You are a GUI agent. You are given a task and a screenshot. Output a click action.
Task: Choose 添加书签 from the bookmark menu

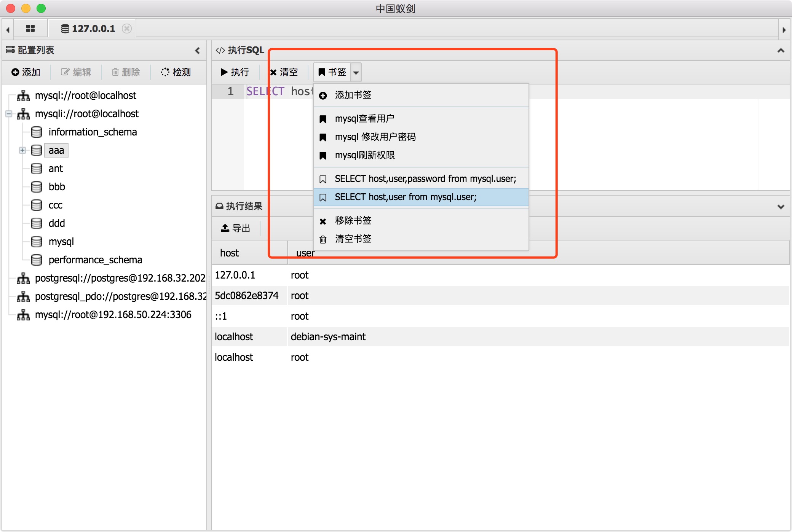353,95
